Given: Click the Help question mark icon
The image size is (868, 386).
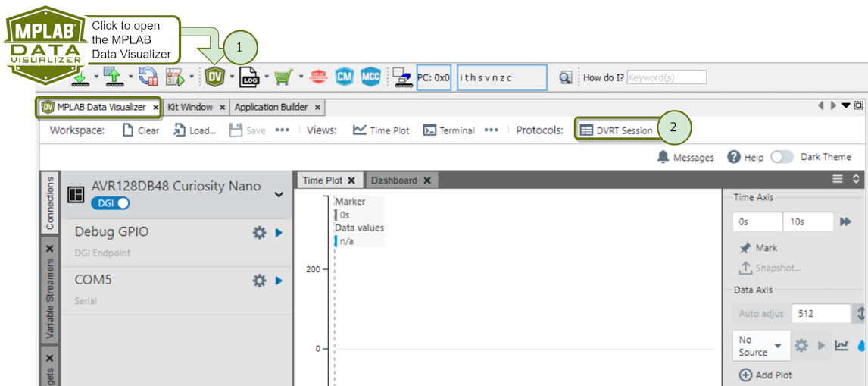Looking at the screenshot, I should point(733,157).
